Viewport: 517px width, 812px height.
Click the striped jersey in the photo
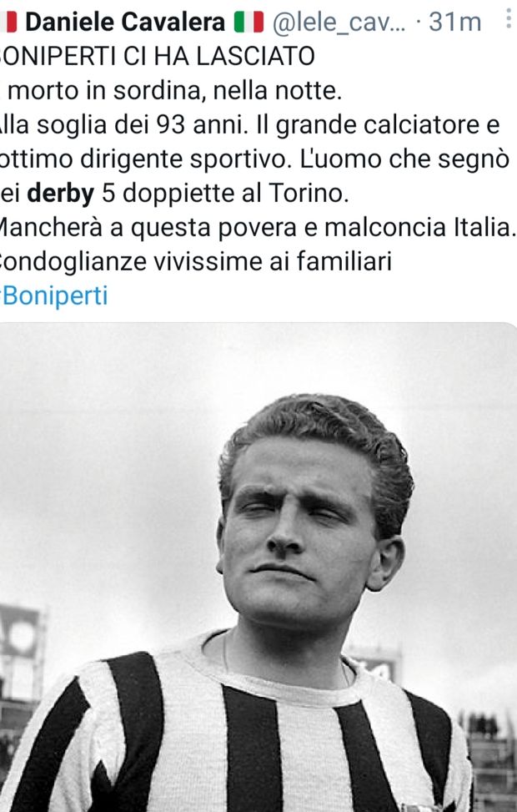click(x=243, y=735)
